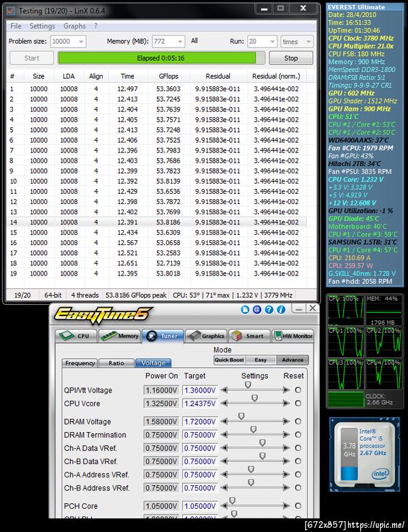Switch to the Graphics tab in EasyTune6
Viewport: 408px width, 532px height.
click(x=206, y=336)
